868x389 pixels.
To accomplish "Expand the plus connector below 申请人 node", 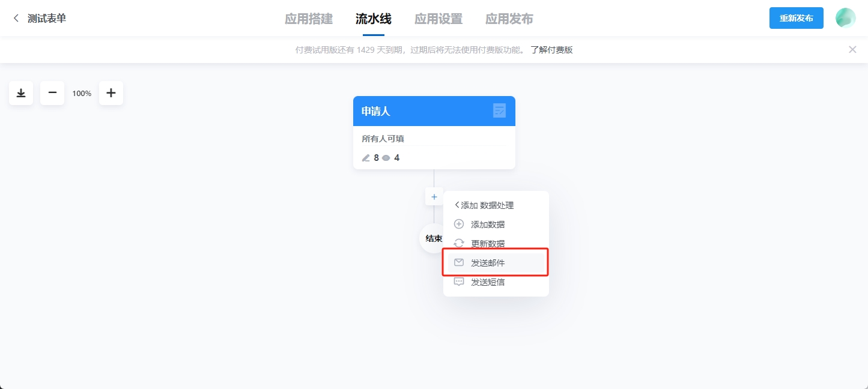I will point(434,196).
